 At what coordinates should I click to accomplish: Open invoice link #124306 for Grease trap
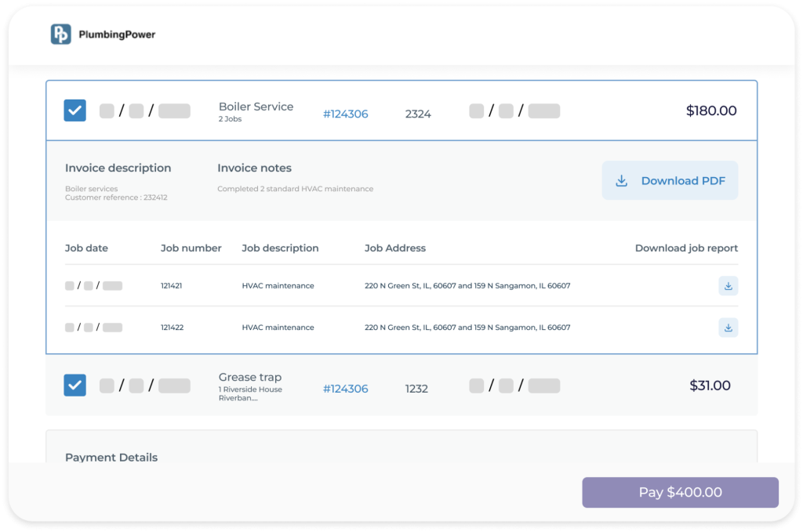click(x=345, y=389)
